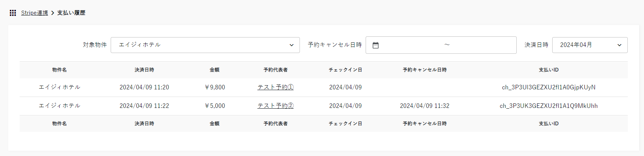Viewport: 644px width, 156px height.
Task: Open the 対象物件 property dropdown
Action: [x=205, y=45]
